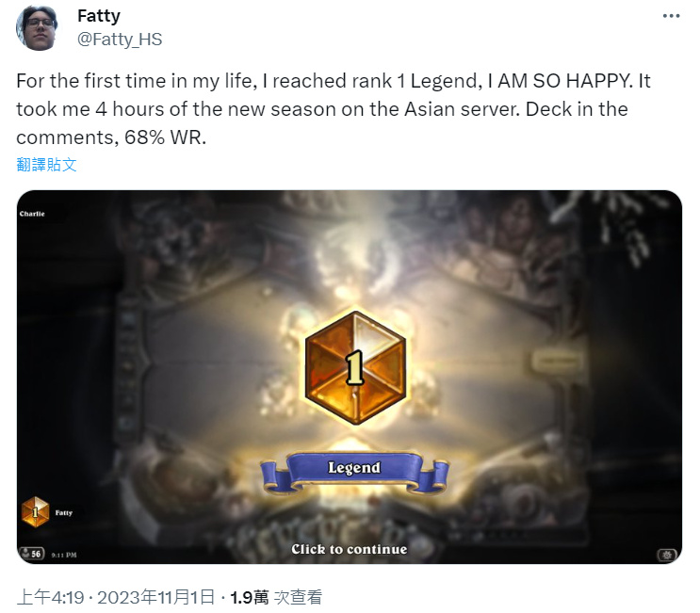This screenshot has height=613, width=700.
Task: Open the embedded Hearthstone screenshot image
Action: [350, 377]
